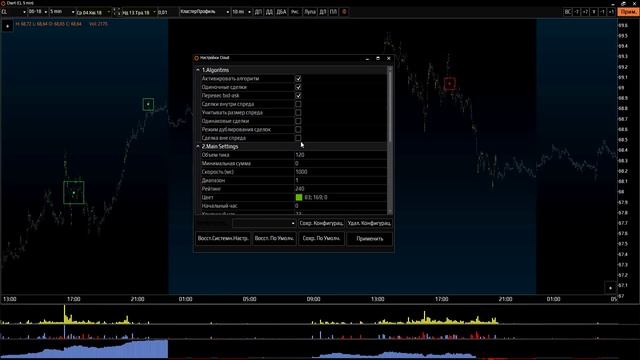
Task: Uncheck 'Перевес bid-ask' checkbox
Action: (298, 96)
